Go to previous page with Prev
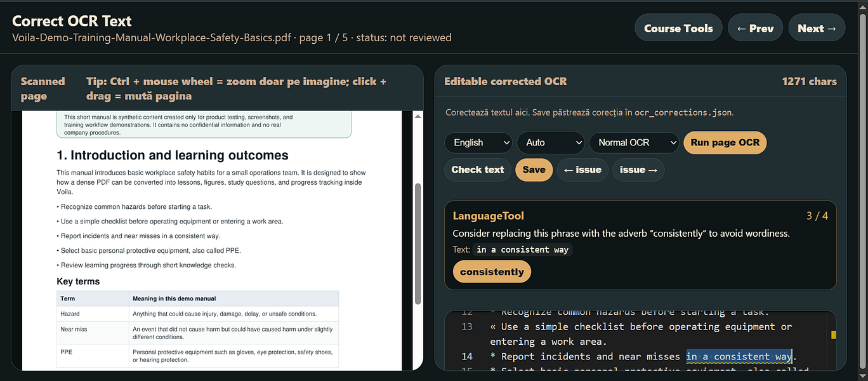Image resolution: width=868 pixels, height=381 pixels. point(755,29)
